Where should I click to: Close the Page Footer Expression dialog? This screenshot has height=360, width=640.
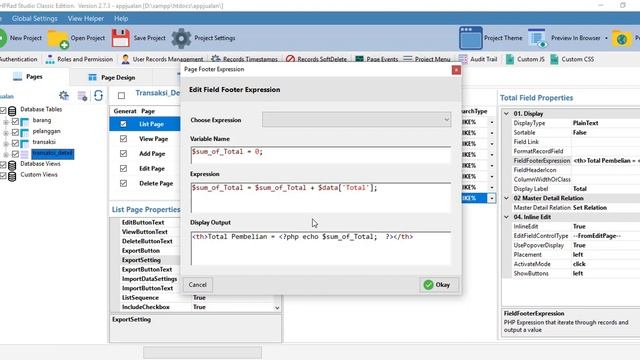click(x=456, y=70)
